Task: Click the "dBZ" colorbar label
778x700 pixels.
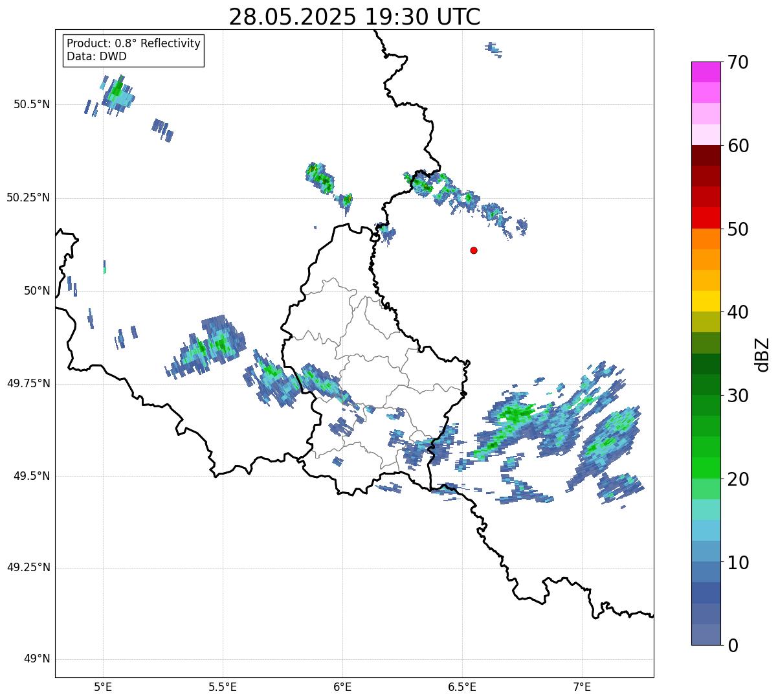Action: tap(762, 354)
